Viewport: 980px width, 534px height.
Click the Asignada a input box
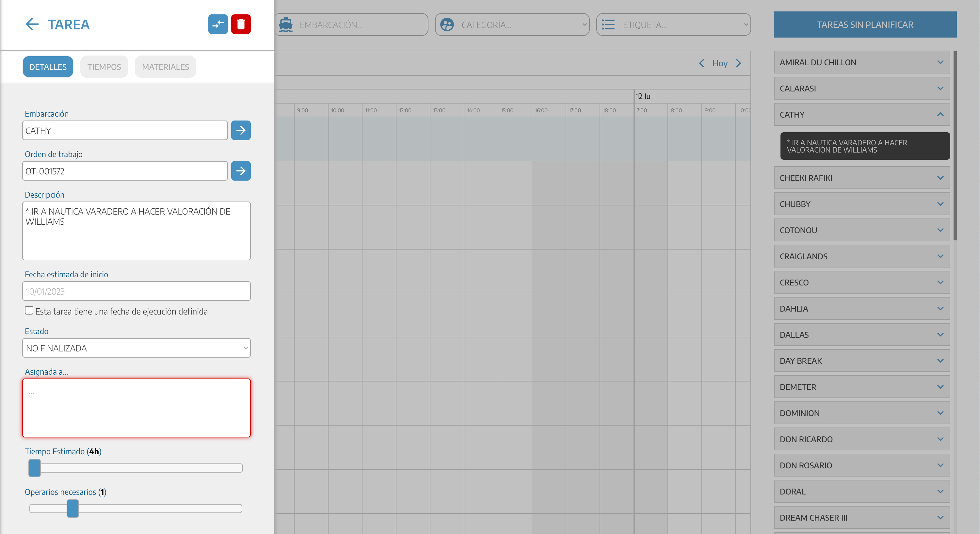(x=136, y=408)
